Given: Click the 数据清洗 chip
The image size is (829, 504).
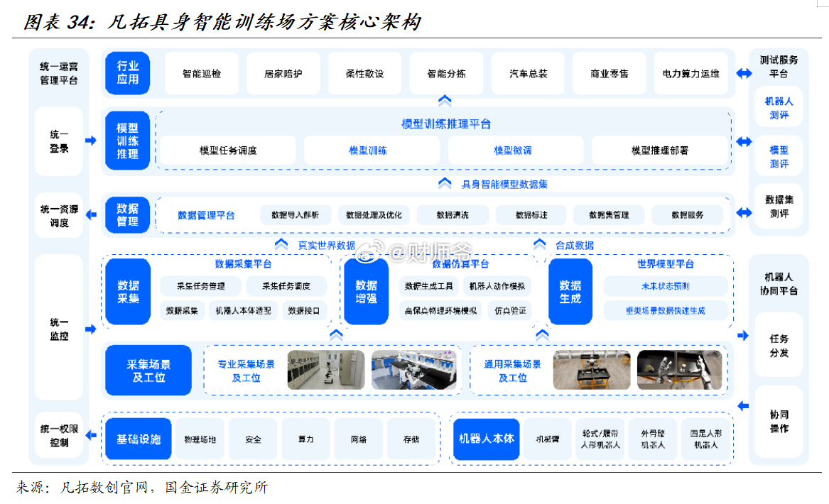Looking at the screenshot, I should pos(453,215).
